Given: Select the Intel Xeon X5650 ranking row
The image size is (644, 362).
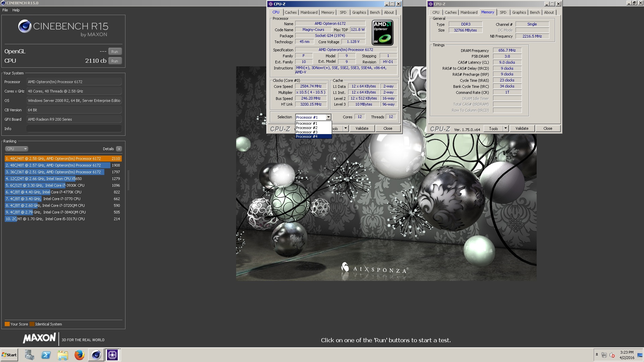Looking at the screenshot, I should pos(63,179).
